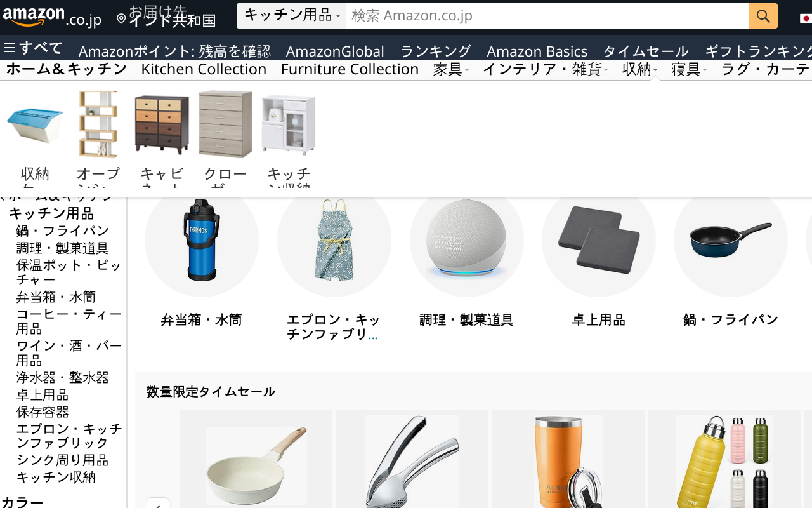Click the Echo Dot speaker category image
The image size is (812, 508).
tap(467, 240)
